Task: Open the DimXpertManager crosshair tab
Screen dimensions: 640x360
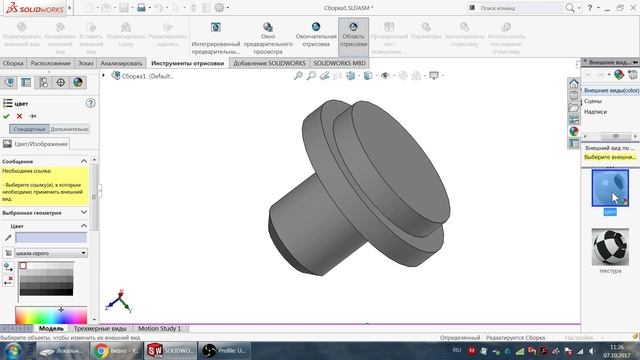Action: pyautogui.click(x=60, y=82)
